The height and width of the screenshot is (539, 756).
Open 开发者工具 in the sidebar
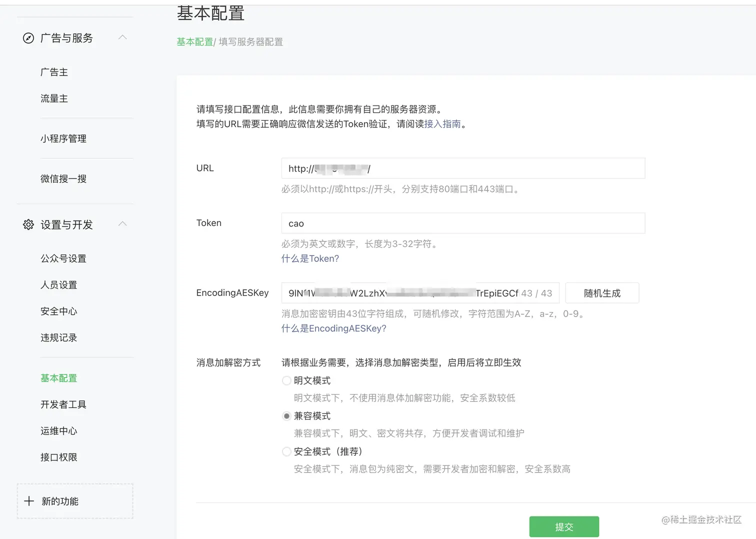63,404
